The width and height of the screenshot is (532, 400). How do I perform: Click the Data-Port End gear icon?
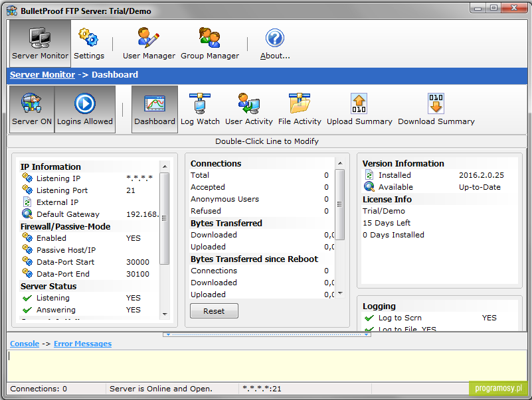pyautogui.click(x=27, y=273)
